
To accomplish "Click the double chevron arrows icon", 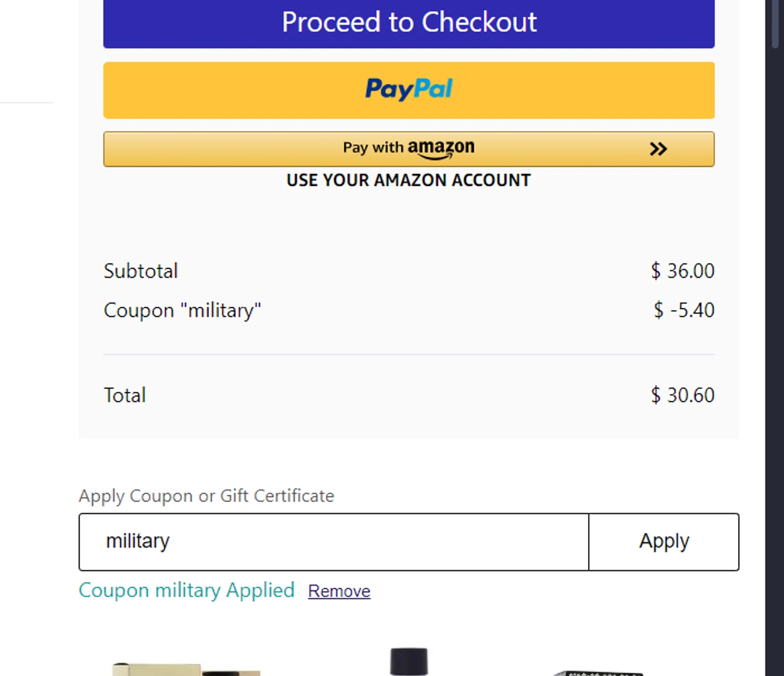I will coord(658,149).
